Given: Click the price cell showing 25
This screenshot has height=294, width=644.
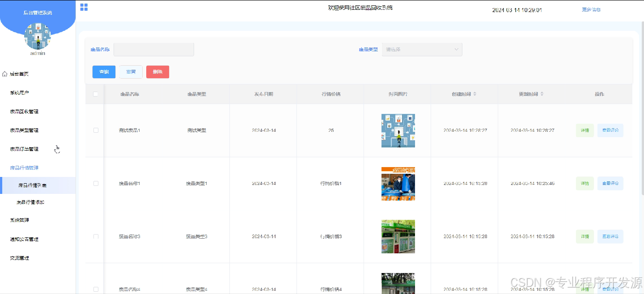Looking at the screenshot, I should (x=330, y=130).
